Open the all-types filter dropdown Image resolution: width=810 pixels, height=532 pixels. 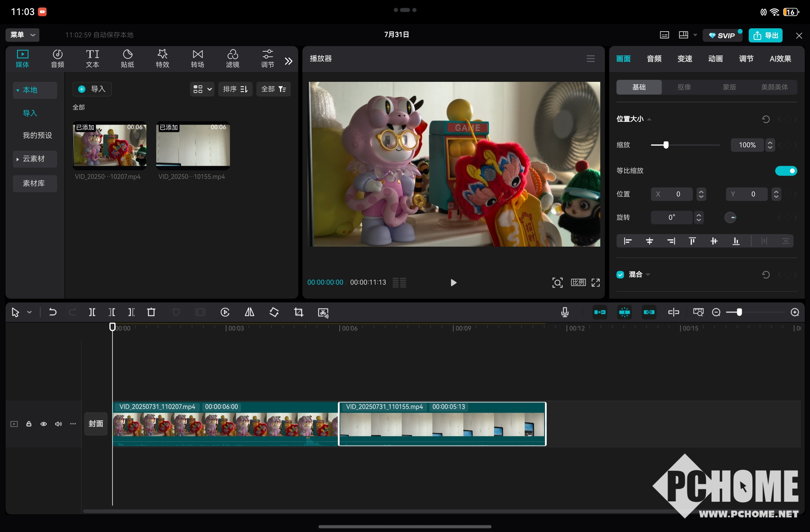click(273, 89)
